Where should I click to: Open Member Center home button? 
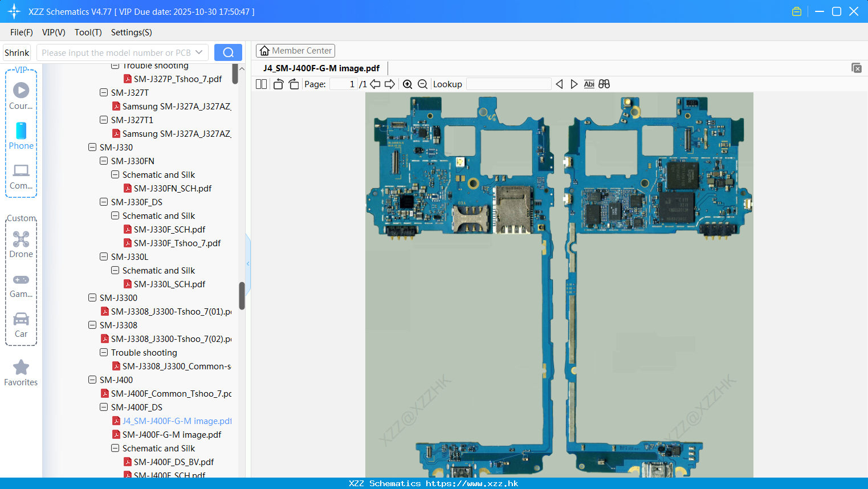[x=295, y=51]
